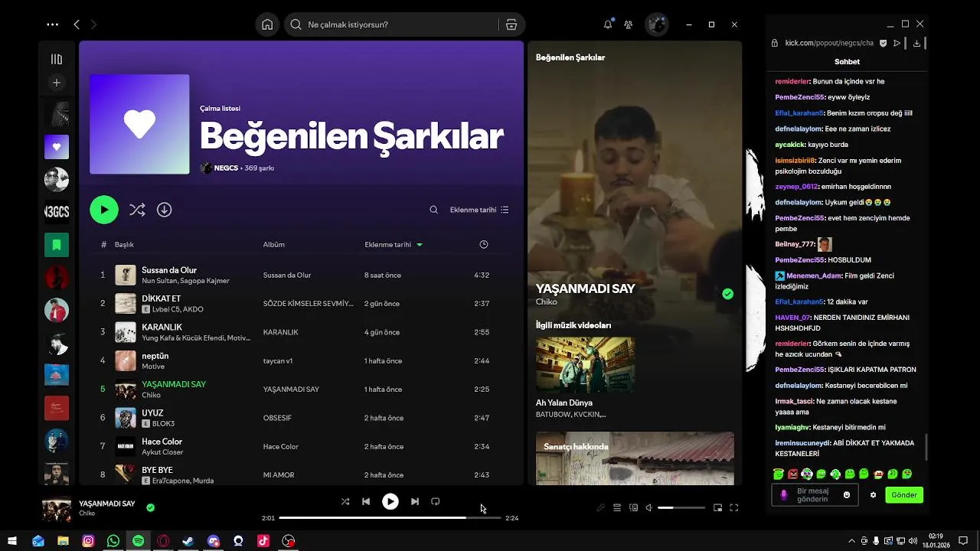Image resolution: width=980 pixels, height=551 pixels.
Task: Toggle repeat in the player bar
Action: [x=435, y=501]
